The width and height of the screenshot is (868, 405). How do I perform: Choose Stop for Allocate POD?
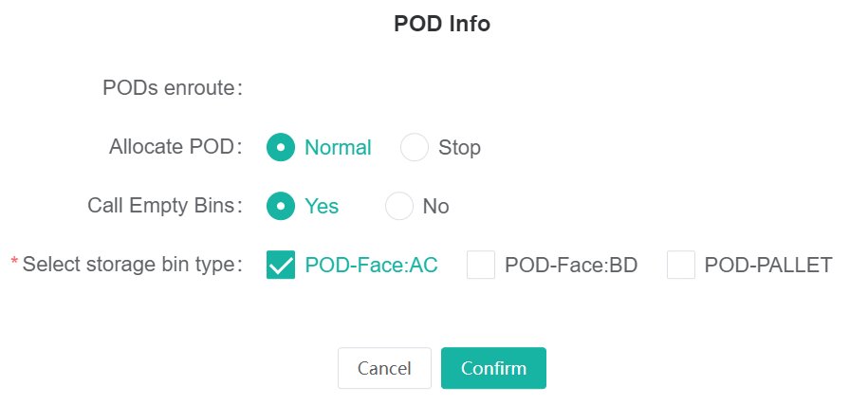(416, 148)
